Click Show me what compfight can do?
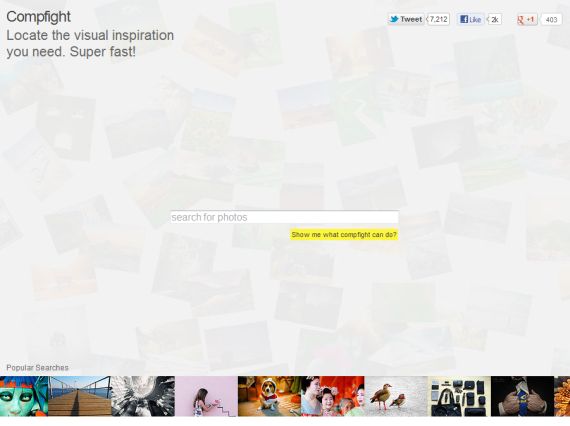Screen dimensions: 570x426 344,235
